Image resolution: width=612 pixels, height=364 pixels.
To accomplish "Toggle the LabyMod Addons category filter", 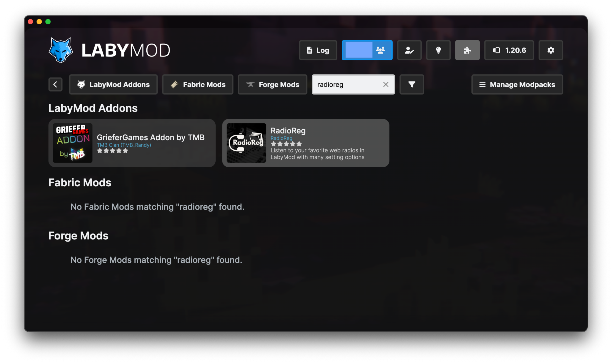I will [113, 84].
